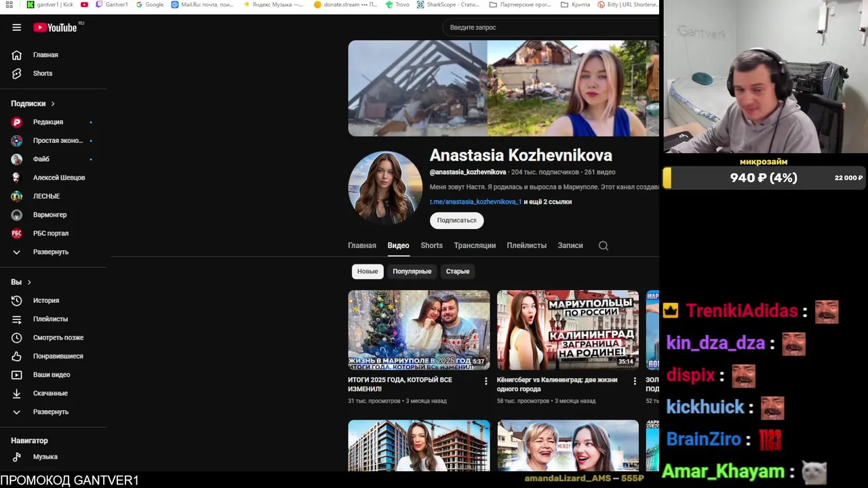Open the Яндекс Музыка bookmark
The height and width of the screenshot is (488, 868).
coord(273,5)
